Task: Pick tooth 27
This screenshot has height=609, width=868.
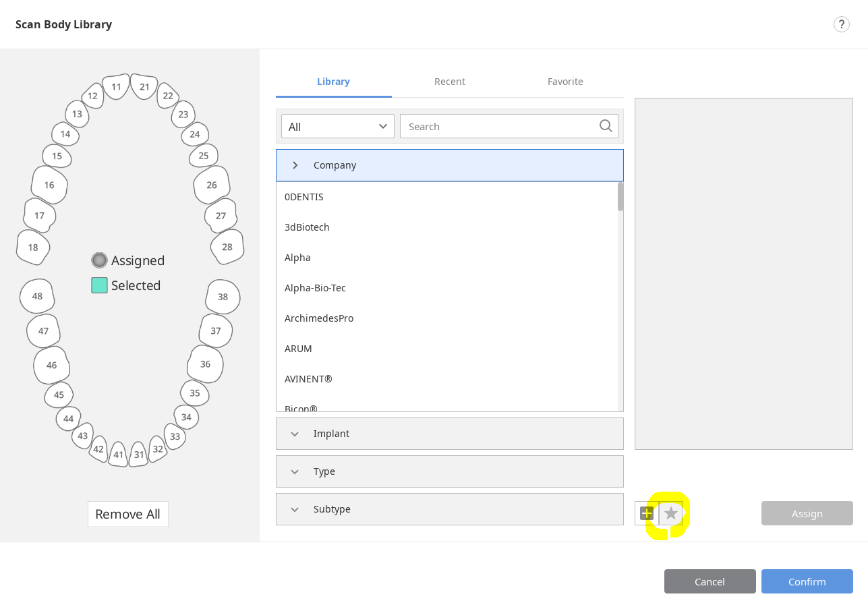Action: click(221, 216)
